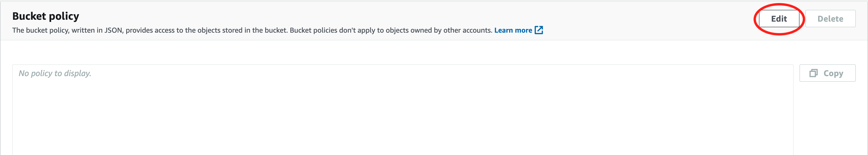Screen dimensions: 868x155
Task: Select the Bucket policy heading
Action: (x=46, y=16)
